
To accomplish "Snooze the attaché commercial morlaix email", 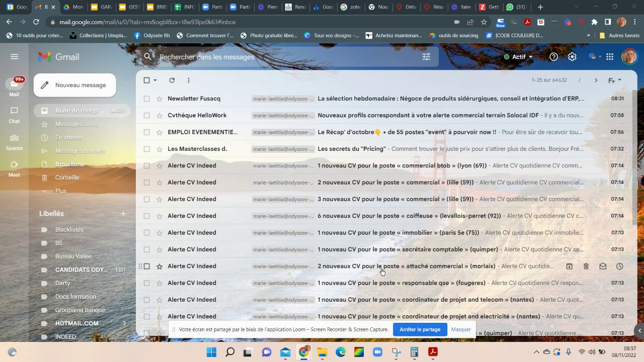I will 619,266.
